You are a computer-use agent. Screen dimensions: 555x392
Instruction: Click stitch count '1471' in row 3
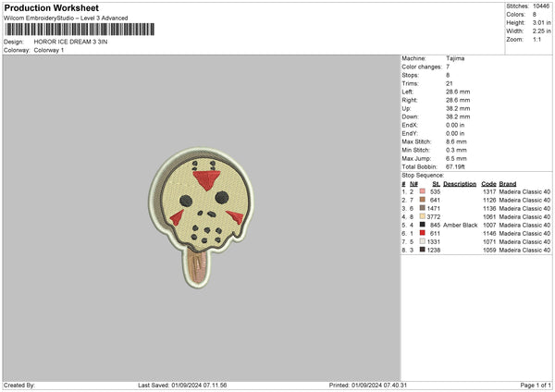434,208
